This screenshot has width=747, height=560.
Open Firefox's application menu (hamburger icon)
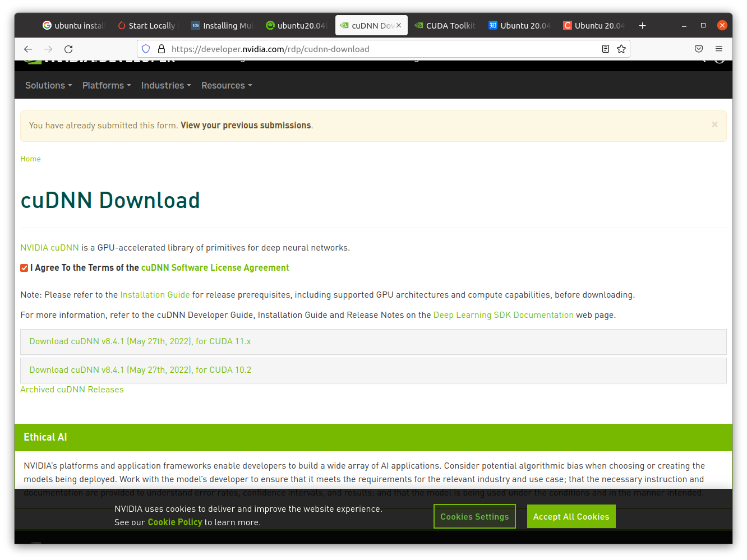(720, 49)
